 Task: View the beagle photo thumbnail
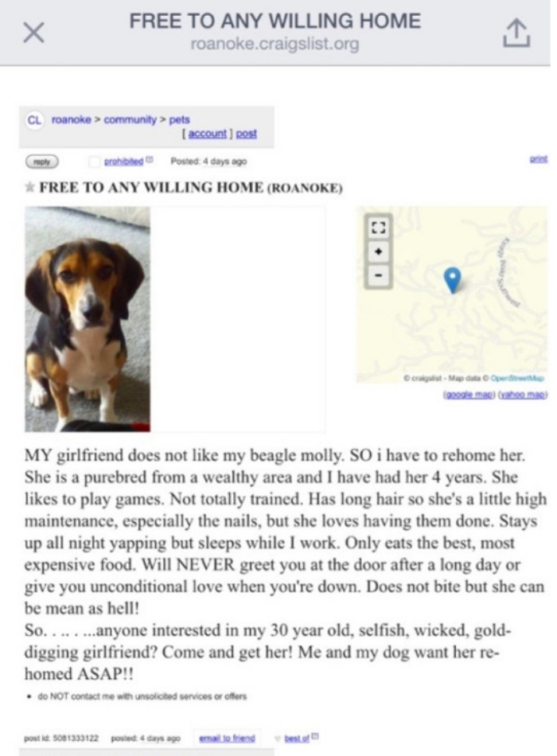coord(88,319)
